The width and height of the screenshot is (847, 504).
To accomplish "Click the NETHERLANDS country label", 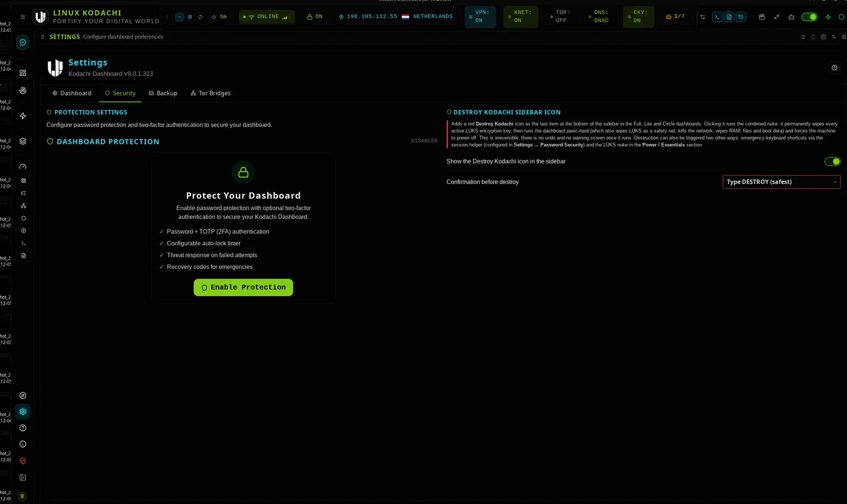I will pyautogui.click(x=433, y=17).
